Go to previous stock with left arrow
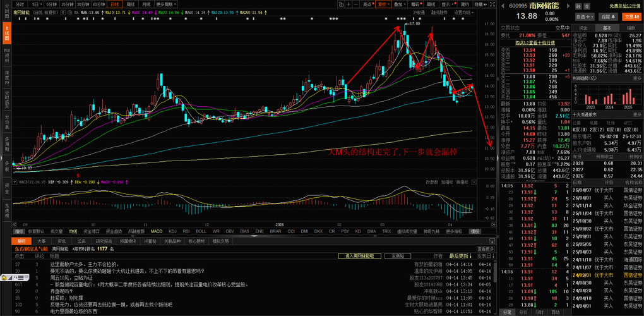 pos(501,6)
